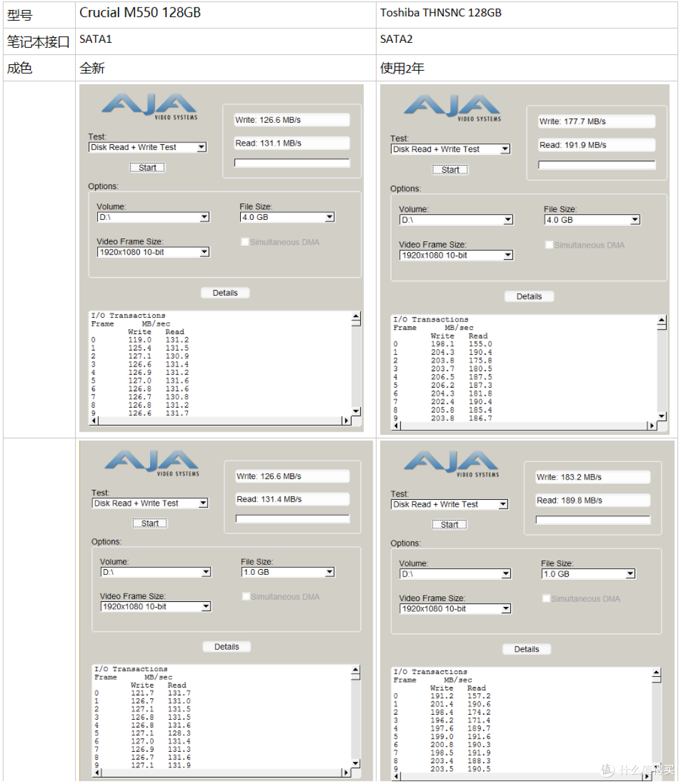This screenshot has width=681, height=784.
Task: Open File Size 1.0 GB dropdown in Toshiba panel
Action: click(x=588, y=574)
